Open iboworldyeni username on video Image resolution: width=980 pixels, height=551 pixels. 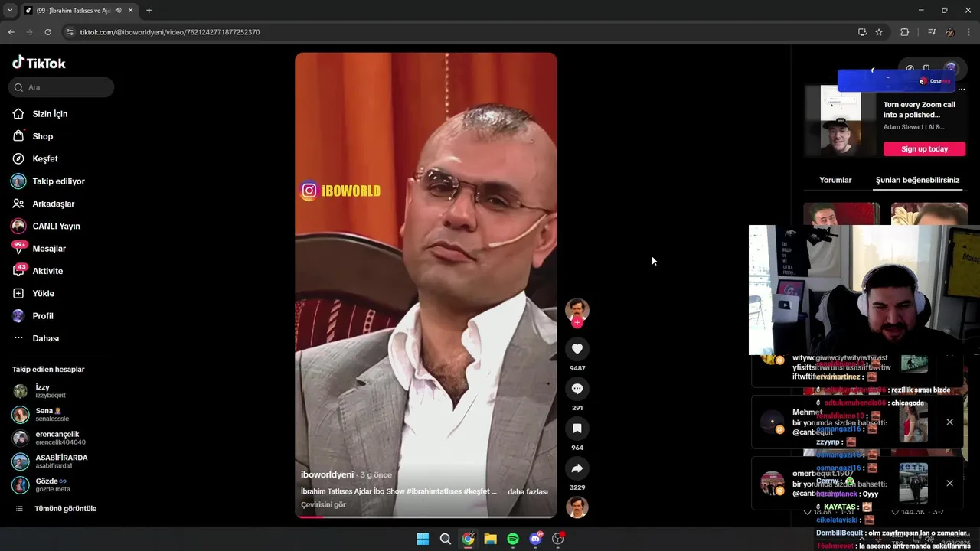[x=327, y=474]
